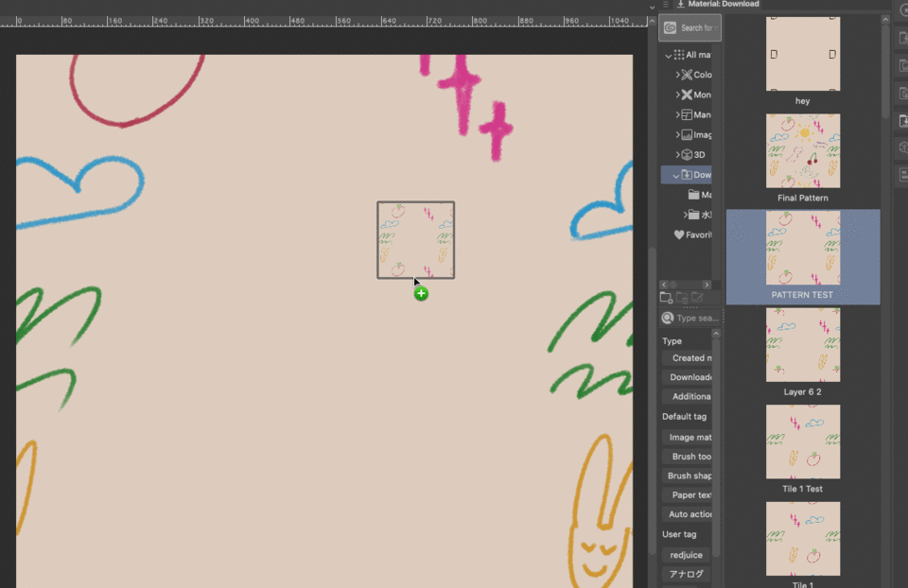Click the tag list scroll-up arrow

tap(716, 334)
